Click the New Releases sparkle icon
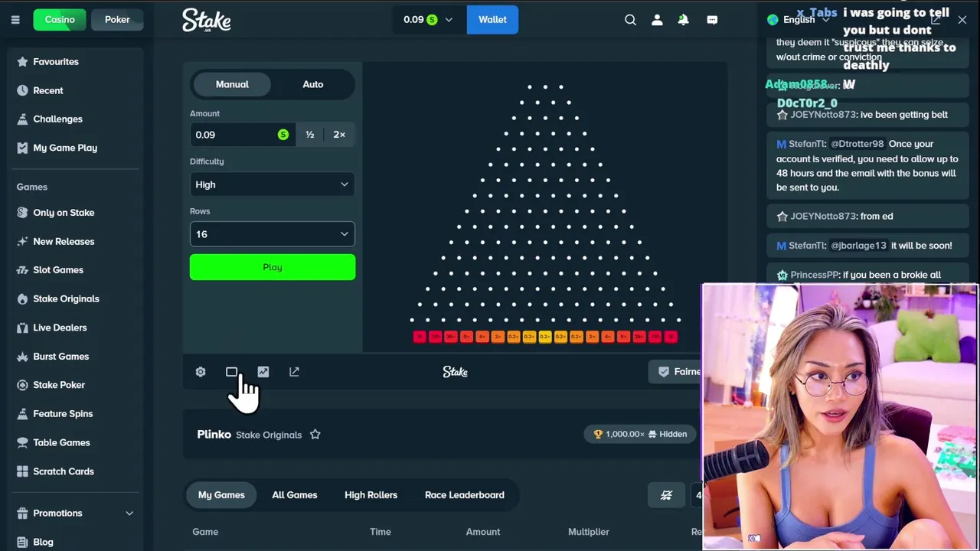Screen dimensions: 980x551 (x=22, y=241)
